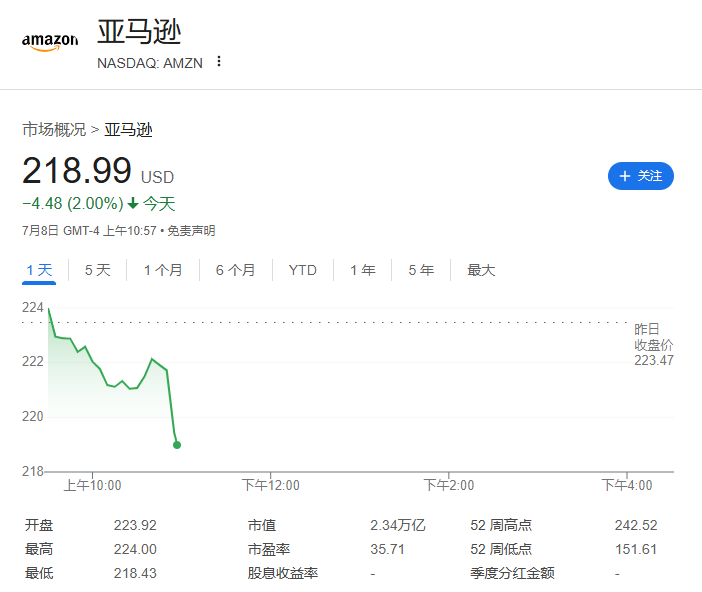702x592 pixels.
Task: Switch chart range to 5 天
Action: tap(98, 270)
